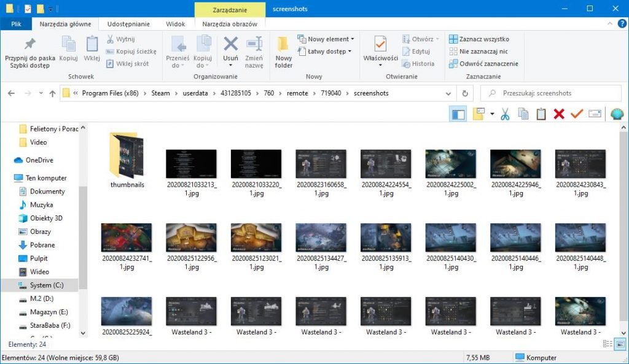Switch to the Widok ribbon tab
Viewport: 629px width, 364px height.
coord(175,24)
